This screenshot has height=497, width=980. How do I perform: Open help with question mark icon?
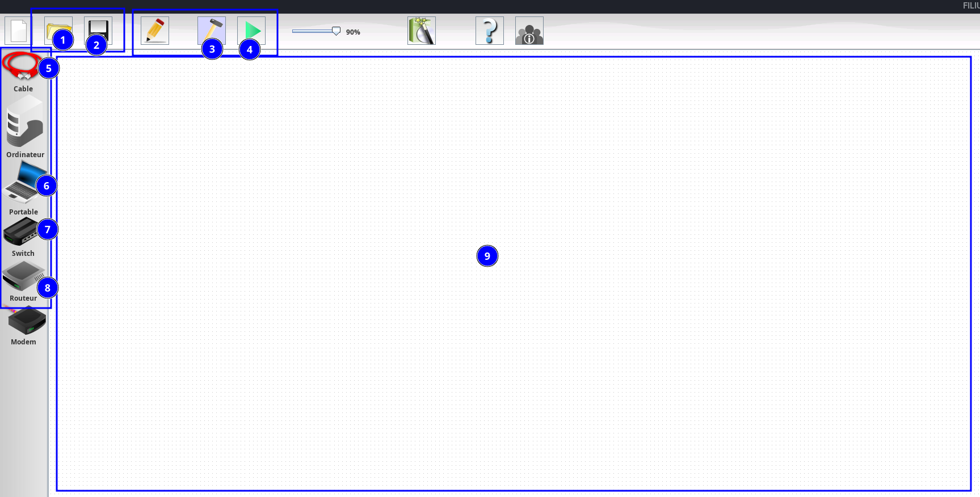(490, 31)
